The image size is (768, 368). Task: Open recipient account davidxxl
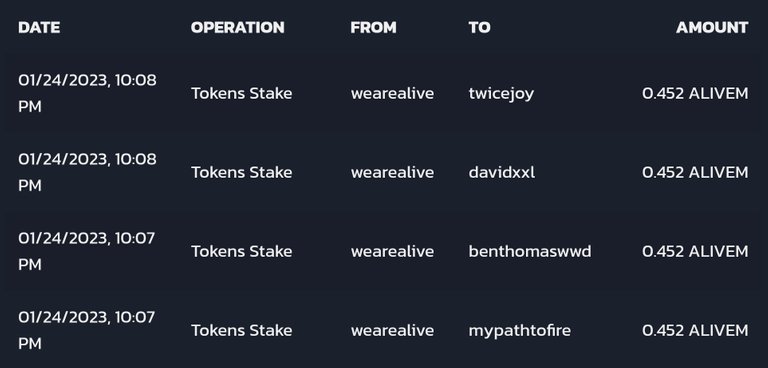[x=502, y=172]
